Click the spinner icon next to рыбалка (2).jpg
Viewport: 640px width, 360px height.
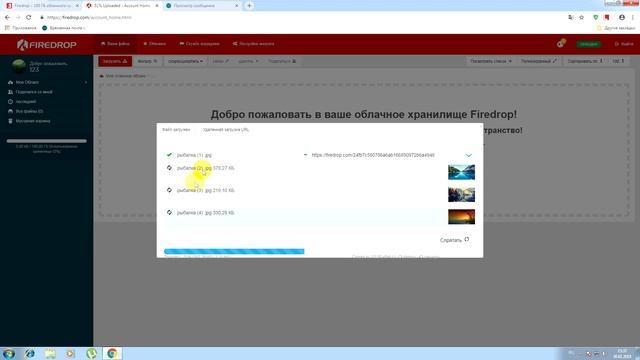pos(169,168)
